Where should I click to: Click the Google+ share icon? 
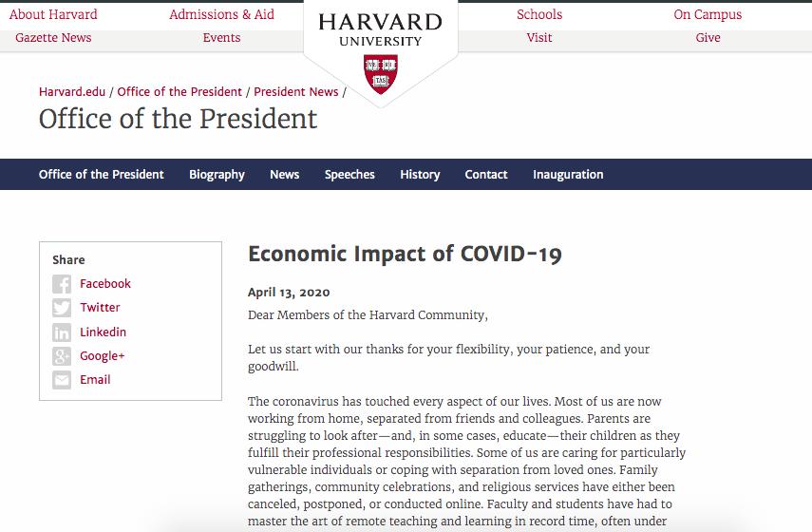click(62, 356)
